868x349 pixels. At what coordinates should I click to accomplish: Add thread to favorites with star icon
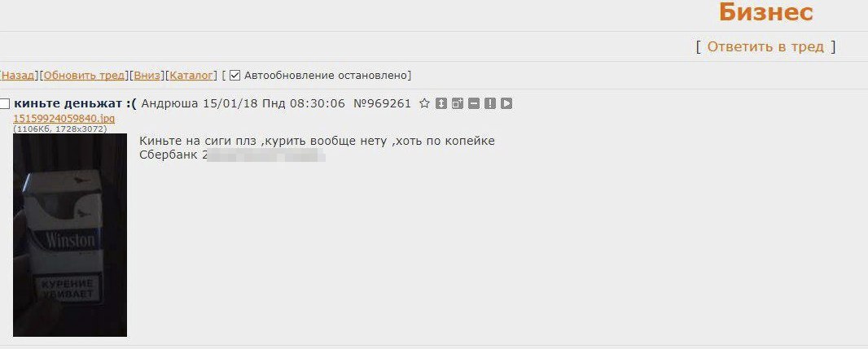click(x=424, y=103)
